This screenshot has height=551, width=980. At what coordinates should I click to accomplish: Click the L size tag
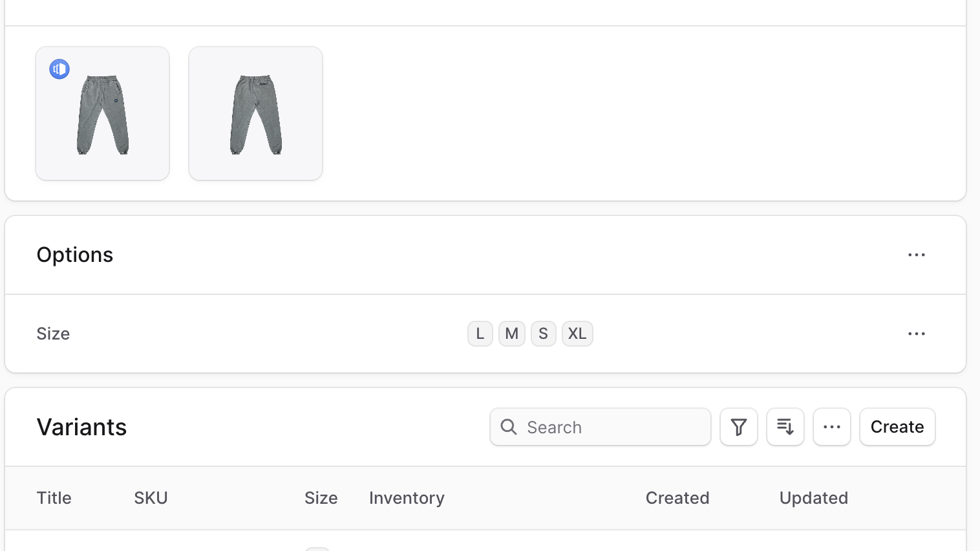(480, 334)
